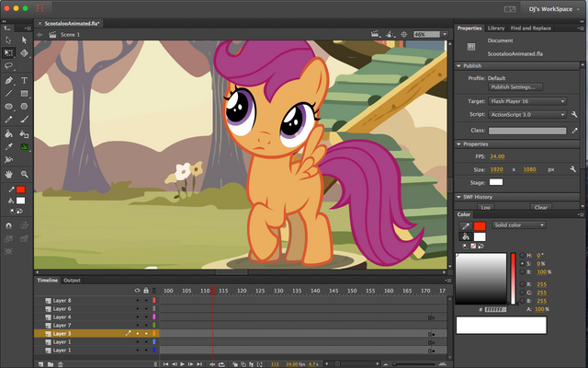The width and height of the screenshot is (588, 368).
Task: Select the ScootalooAnimated.fla document tab
Action: click(70, 23)
